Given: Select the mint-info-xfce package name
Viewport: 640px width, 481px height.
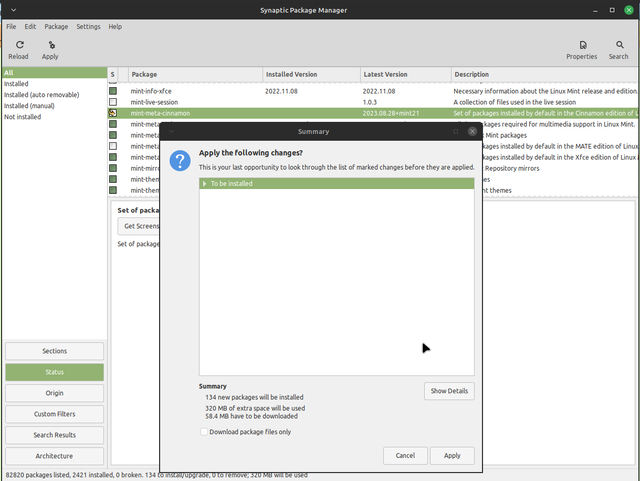Looking at the screenshot, I should click(151, 91).
